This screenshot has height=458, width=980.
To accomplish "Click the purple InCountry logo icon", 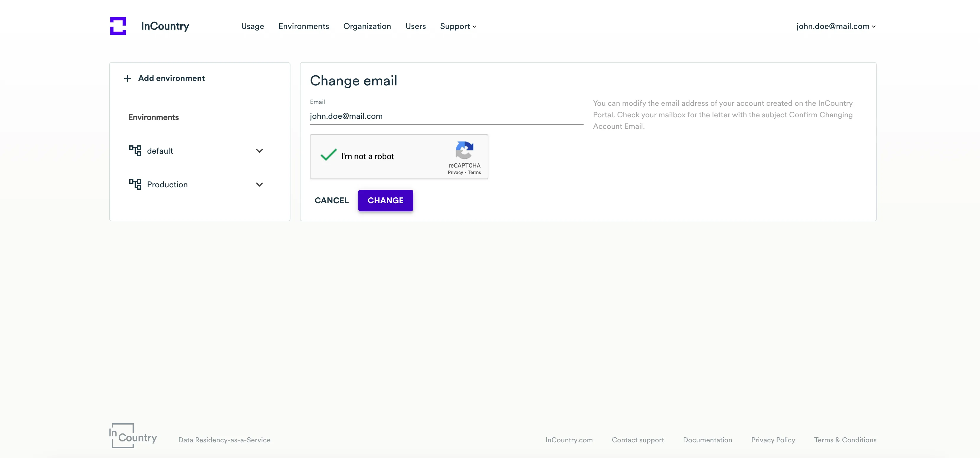I will (x=118, y=26).
